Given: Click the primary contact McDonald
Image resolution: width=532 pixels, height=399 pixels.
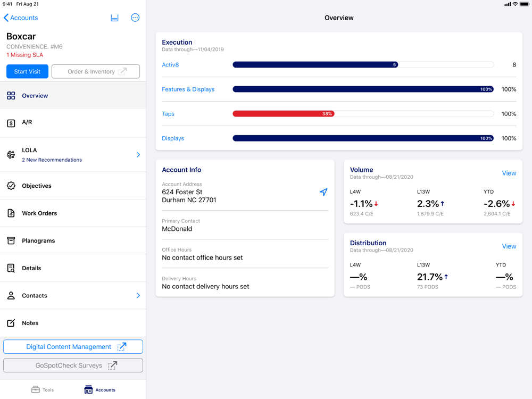Looking at the screenshot, I should [x=177, y=229].
